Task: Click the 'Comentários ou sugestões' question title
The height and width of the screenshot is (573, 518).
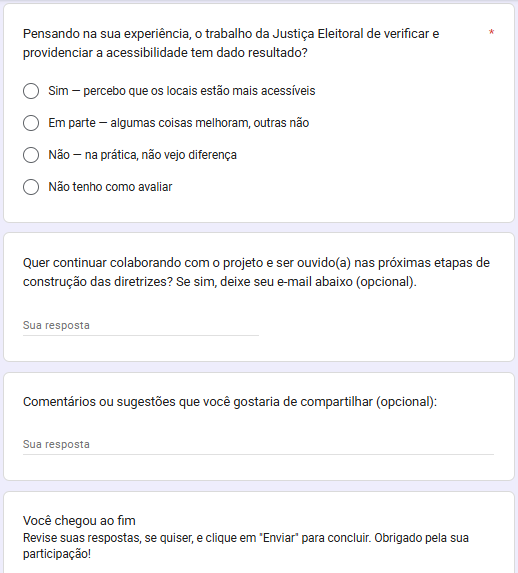Action: [230, 402]
